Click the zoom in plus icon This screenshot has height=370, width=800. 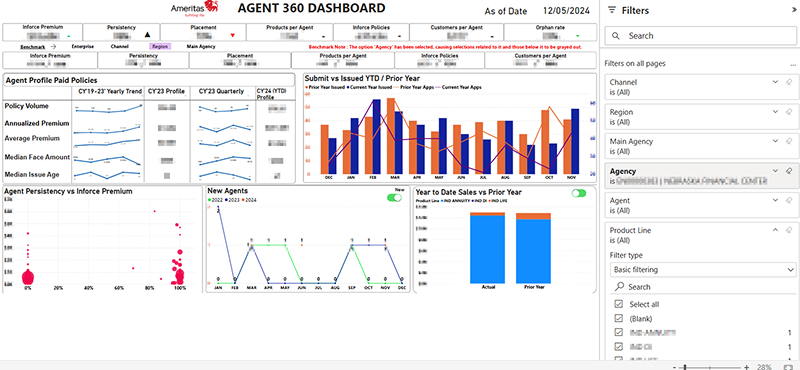click(746, 367)
